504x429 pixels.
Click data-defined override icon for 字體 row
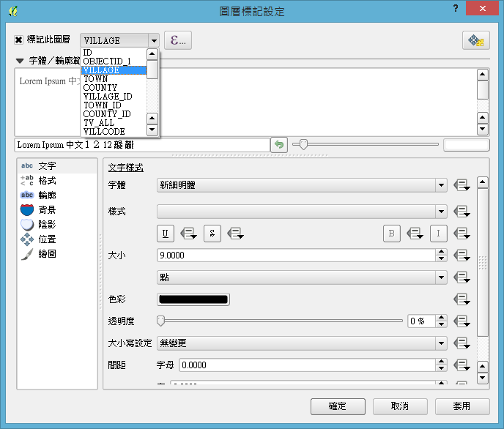coord(462,185)
